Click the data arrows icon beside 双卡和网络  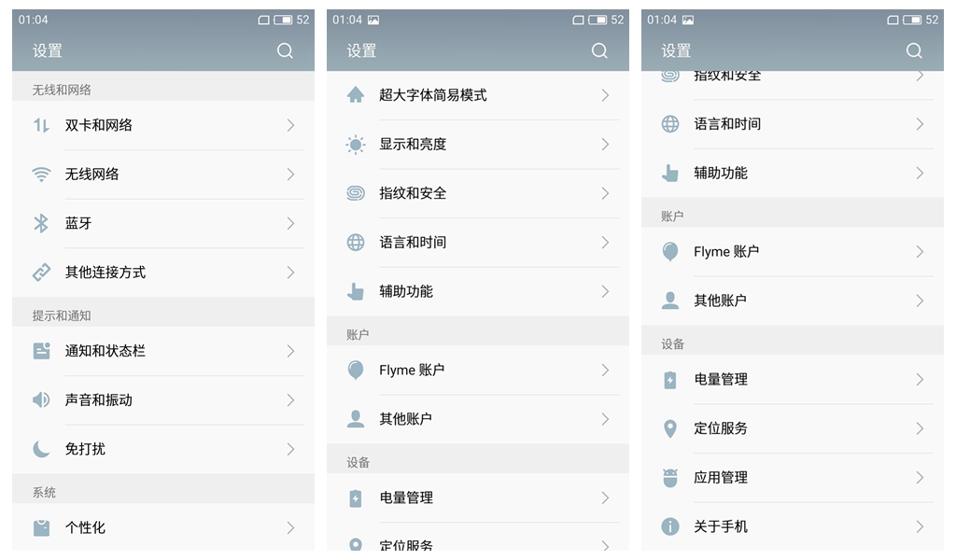coord(41,125)
